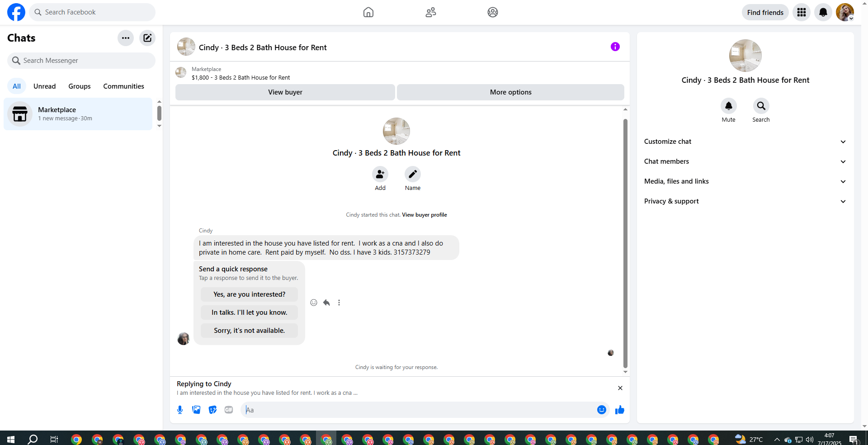Open the Marketplace chat in the list
The image size is (868, 445).
78,114
